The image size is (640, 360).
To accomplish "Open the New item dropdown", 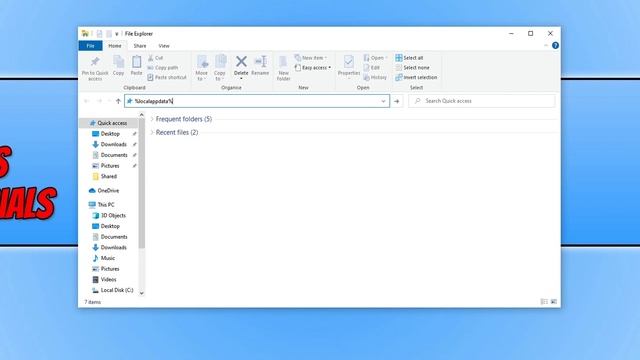I will pos(311,58).
